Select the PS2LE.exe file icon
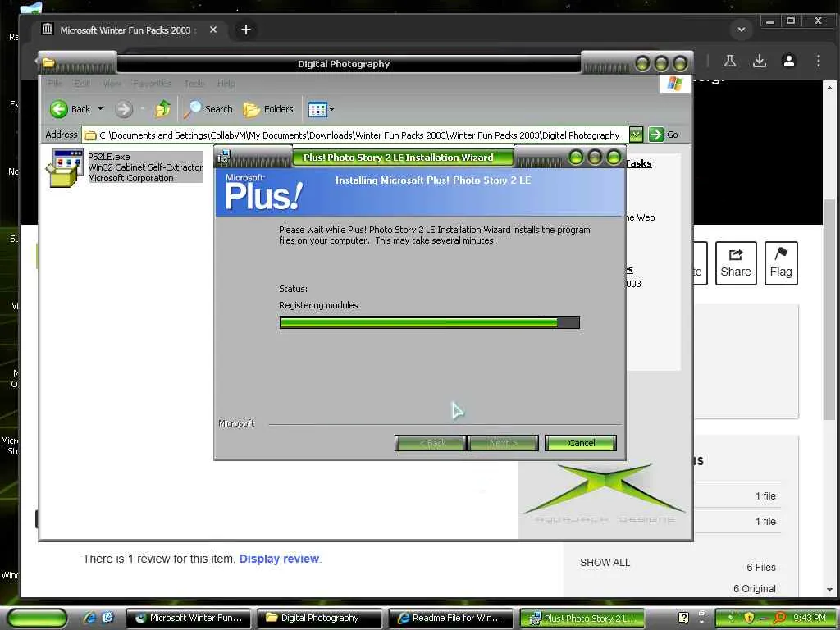Viewport: 840px width, 630px height. (66, 167)
